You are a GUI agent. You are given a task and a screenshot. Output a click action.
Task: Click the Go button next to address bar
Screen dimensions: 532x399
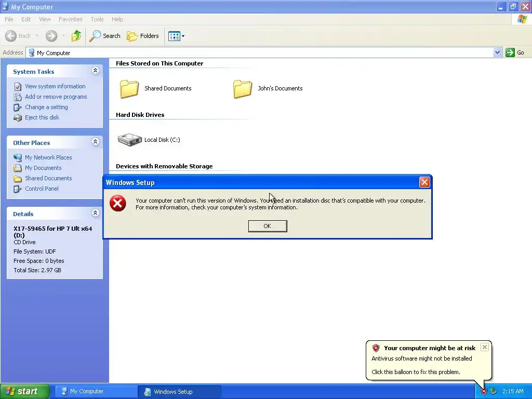pos(515,52)
